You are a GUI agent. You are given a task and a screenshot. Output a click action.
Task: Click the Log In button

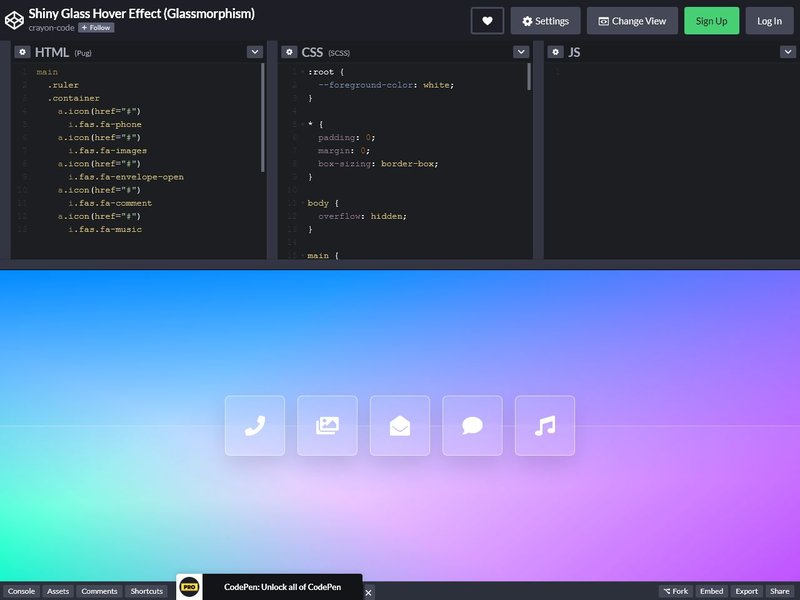769,21
